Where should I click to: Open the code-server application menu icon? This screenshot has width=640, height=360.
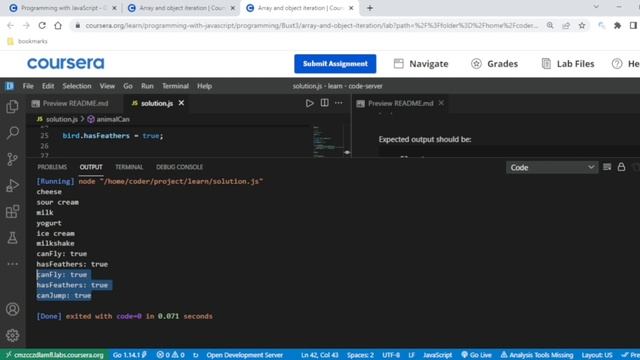[x=9, y=86]
